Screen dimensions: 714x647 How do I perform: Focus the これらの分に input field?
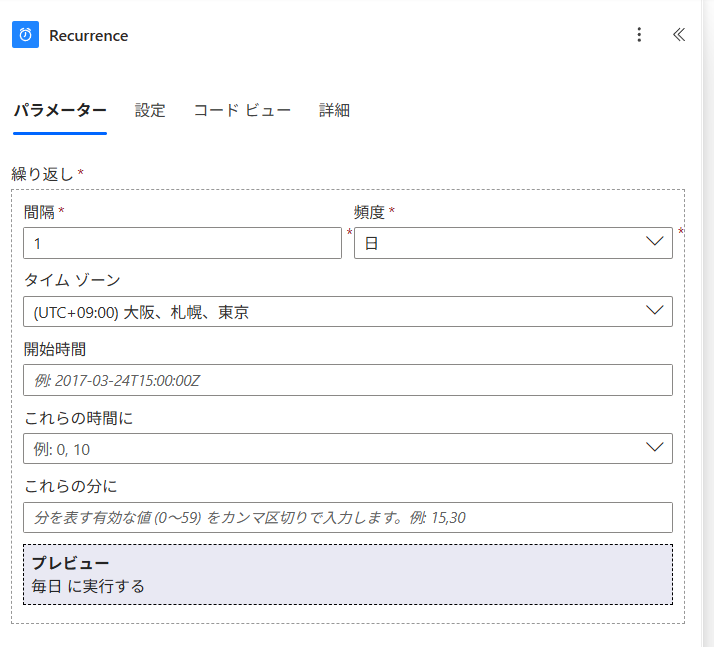[347, 517]
